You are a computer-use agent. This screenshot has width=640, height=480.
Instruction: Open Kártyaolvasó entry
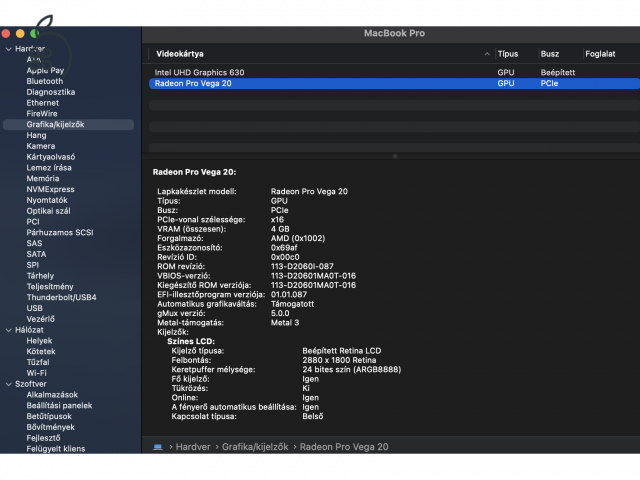(51, 157)
